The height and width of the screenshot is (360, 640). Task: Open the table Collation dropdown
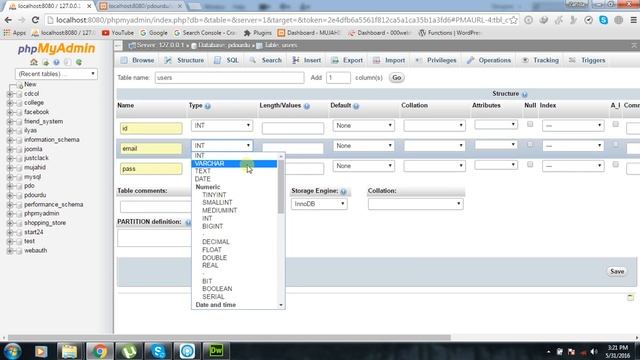416,204
